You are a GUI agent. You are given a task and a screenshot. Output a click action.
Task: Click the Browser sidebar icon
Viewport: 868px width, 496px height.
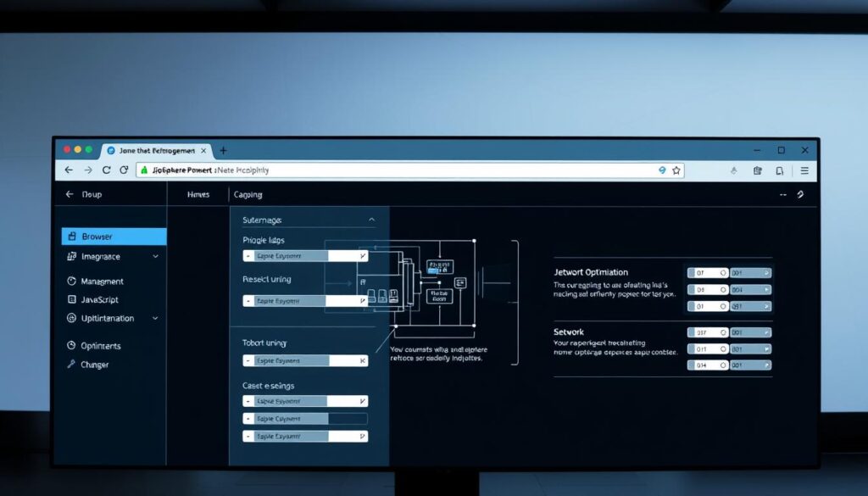tap(72, 237)
